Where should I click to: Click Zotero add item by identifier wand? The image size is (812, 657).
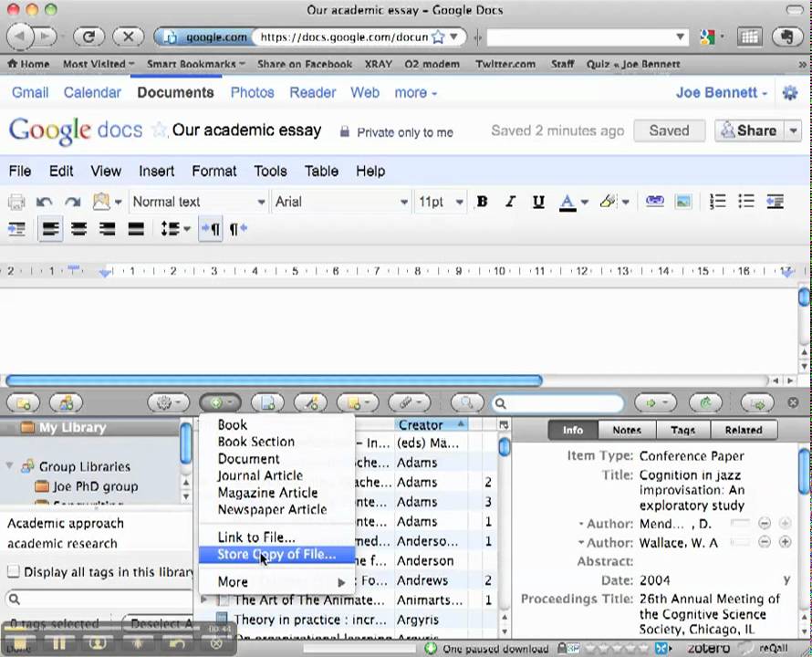tap(310, 403)
